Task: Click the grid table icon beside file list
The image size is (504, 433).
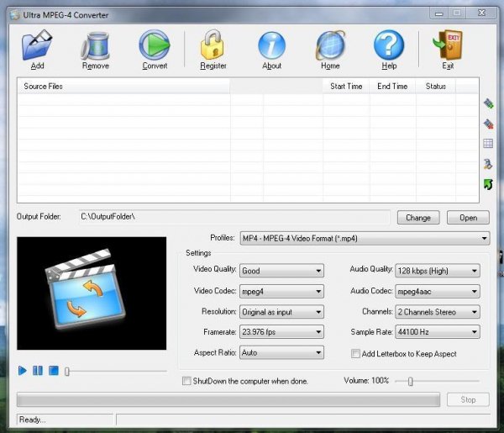Action: click(x=488, y=144)
